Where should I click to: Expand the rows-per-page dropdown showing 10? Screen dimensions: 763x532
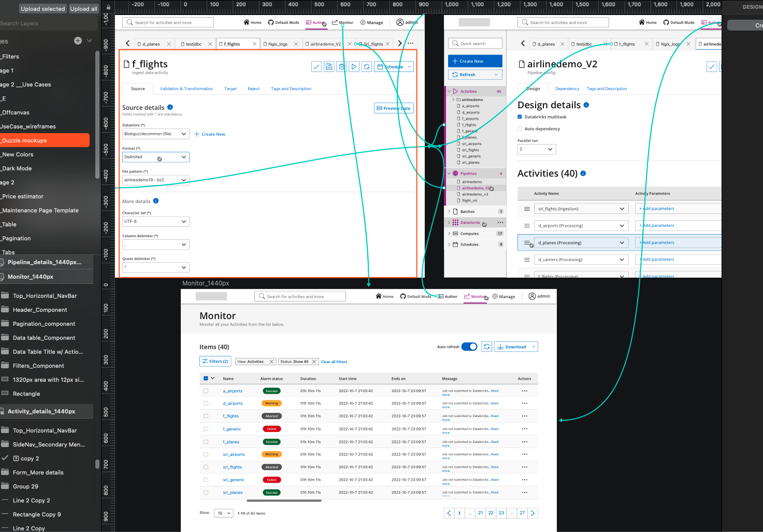coord(223,513)
